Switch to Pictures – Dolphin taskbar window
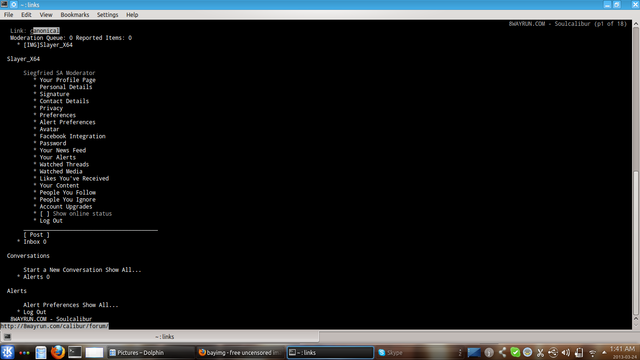Screen dimensions: 640x360 (x=150, y=353)
